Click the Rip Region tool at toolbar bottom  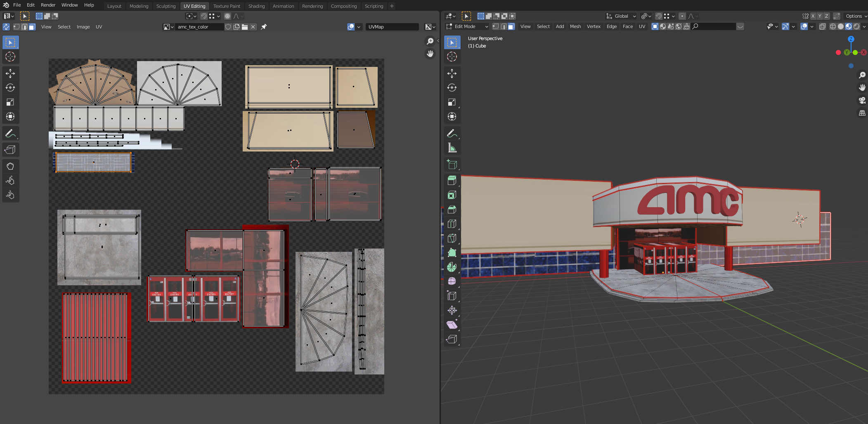click(x=452, y=339)
